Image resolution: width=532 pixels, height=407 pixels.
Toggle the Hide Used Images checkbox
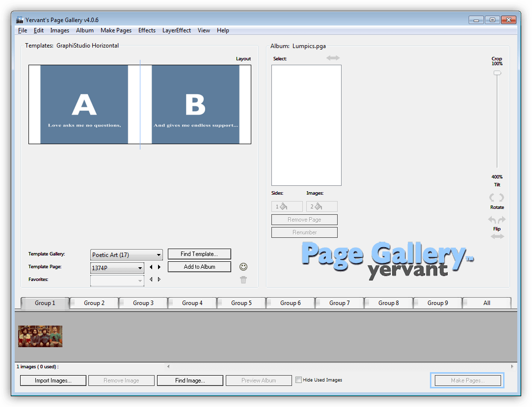[x=298, y=380]
